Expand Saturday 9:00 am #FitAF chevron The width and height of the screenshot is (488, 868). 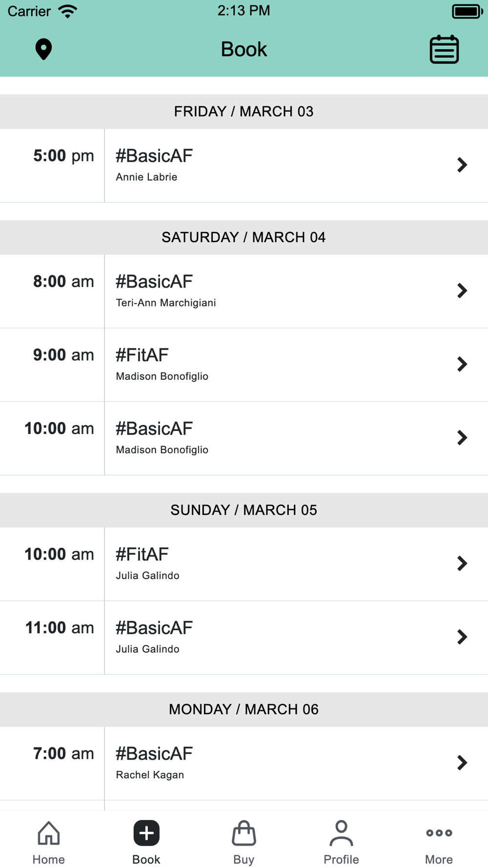coord(462,364)
